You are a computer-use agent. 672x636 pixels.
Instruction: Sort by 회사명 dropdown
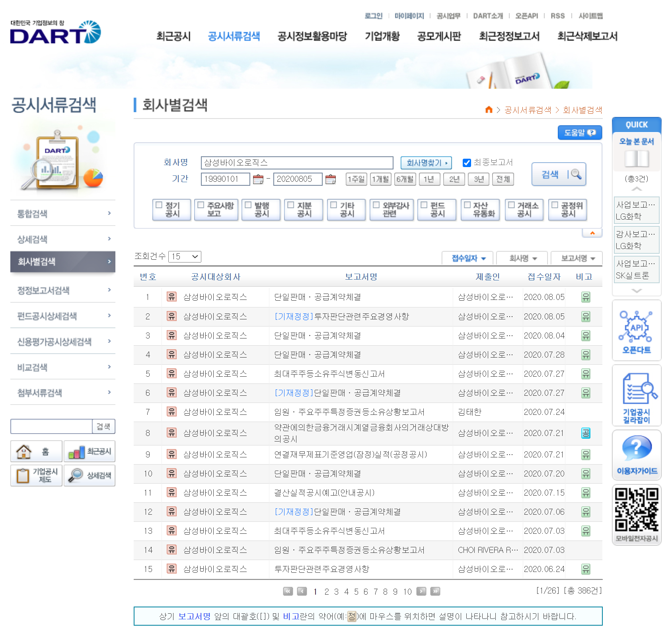[x=522, y=258]
